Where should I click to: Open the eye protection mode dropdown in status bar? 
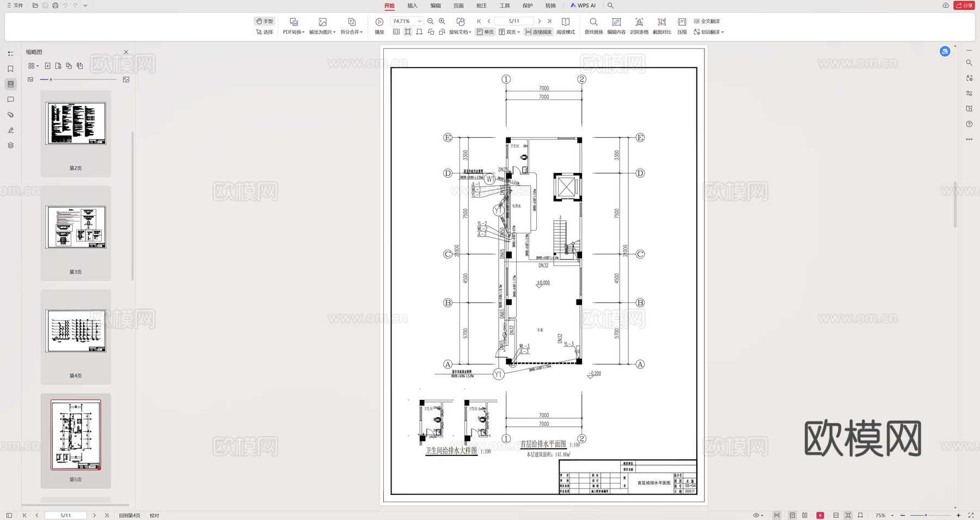(758, 515)
